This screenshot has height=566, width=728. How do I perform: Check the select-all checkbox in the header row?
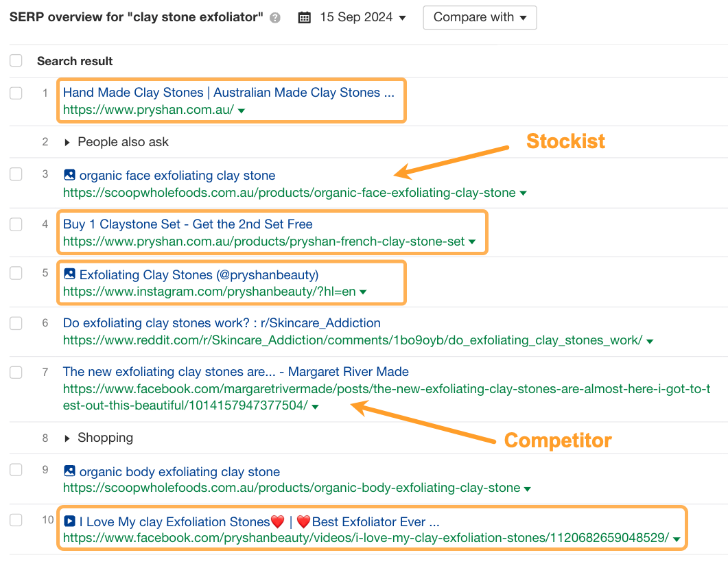coord(15,60)
